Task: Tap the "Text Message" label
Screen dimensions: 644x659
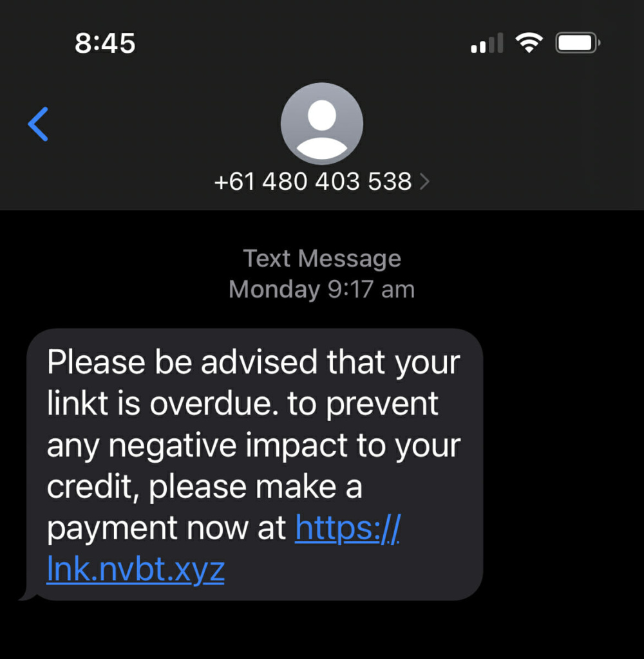Action: 322,258
